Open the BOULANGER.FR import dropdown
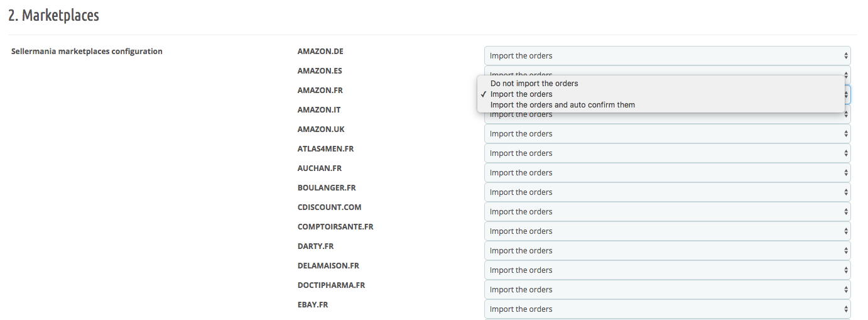 point(667,192)
